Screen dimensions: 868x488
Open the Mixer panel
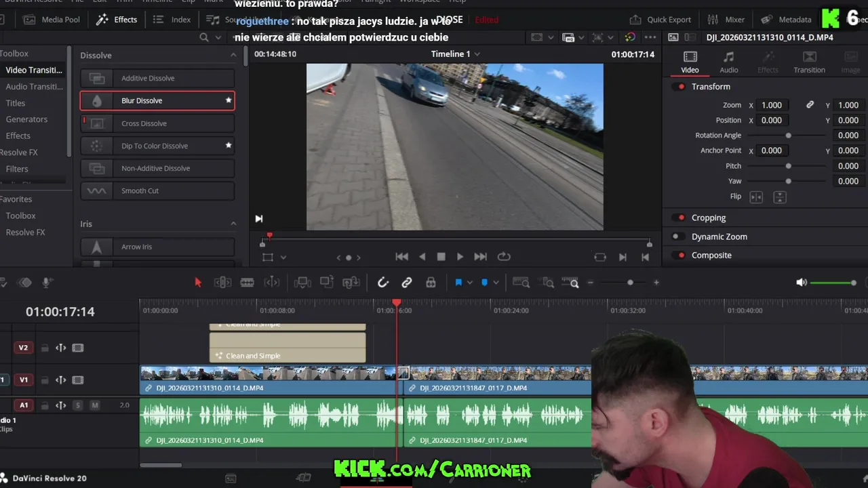coord(726,20)
